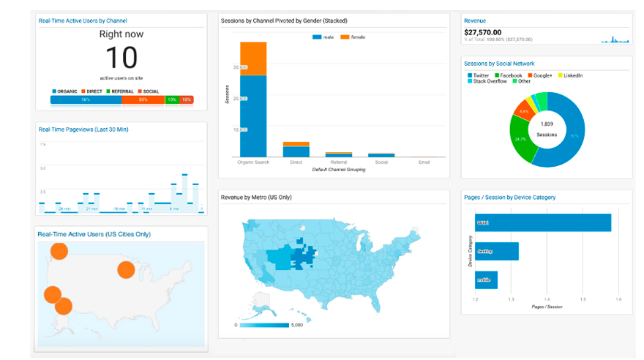Click the tablet bar in device category chart
Image resolution: width=644 pixels, height=360 pixels.
click(542, 222)
